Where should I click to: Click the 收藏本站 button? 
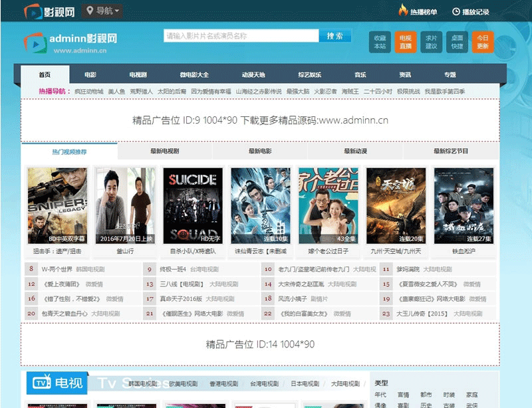(380, 42)
